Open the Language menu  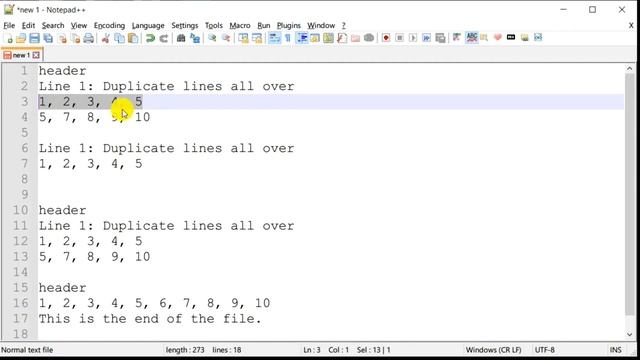pyautogui.click(x=148, y=25)
